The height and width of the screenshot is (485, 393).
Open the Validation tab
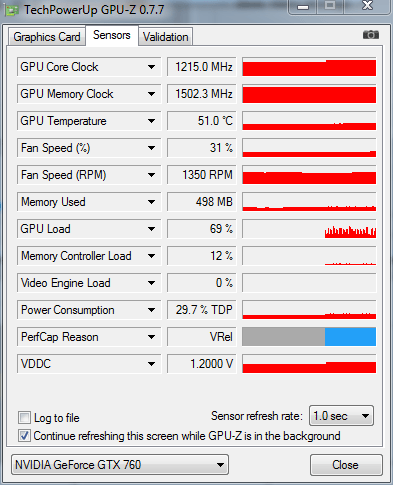coord(165,37)
